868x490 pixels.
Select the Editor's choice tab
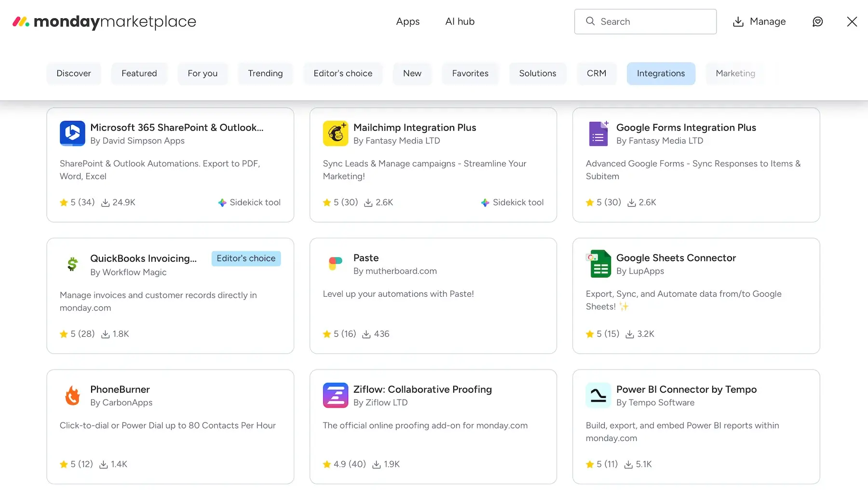[343, 73]
